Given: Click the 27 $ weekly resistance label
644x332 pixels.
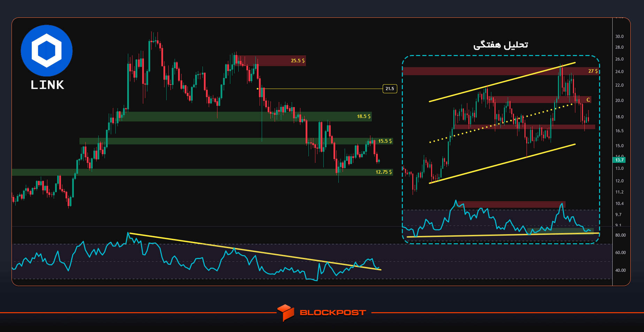Looking at the screenshot, I should click(x=593, y=71).
